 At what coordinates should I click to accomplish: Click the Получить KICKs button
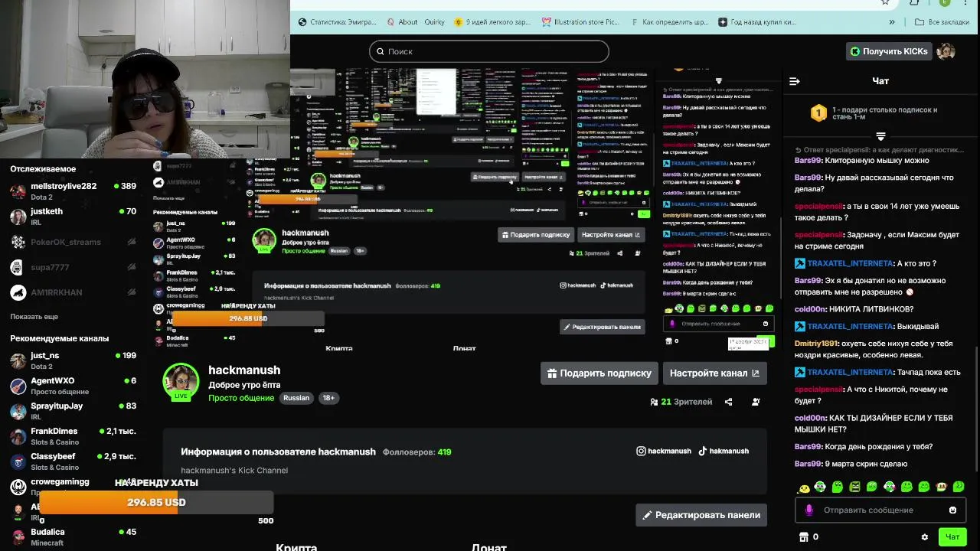[890, 51]
